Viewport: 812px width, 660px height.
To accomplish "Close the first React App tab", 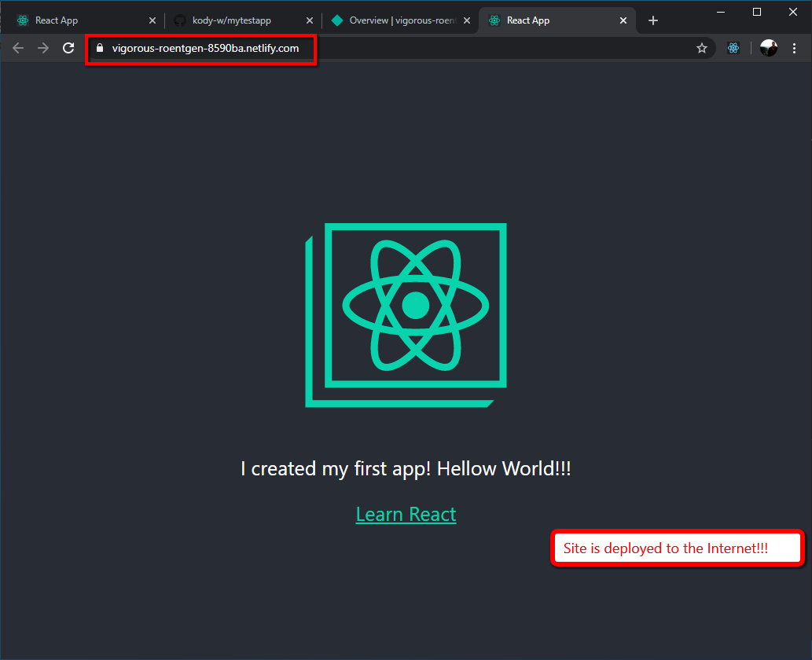I will [x=152, y=20].
